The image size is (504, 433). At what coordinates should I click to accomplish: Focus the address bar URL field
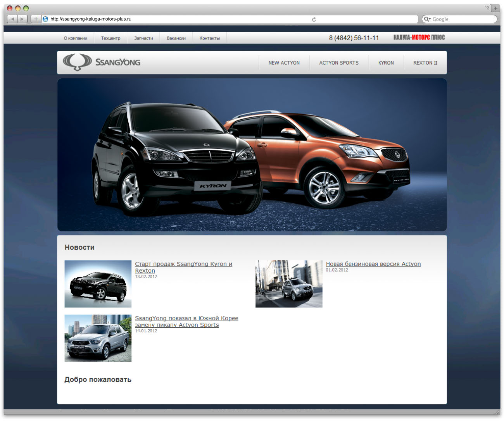(x=230, y=19)
